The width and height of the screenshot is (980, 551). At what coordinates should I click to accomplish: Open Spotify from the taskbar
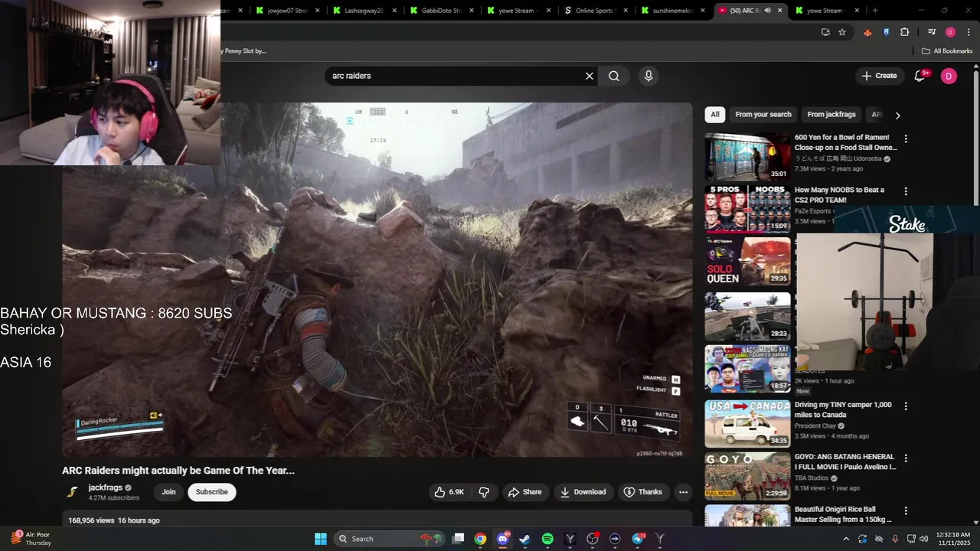(547, 539)
